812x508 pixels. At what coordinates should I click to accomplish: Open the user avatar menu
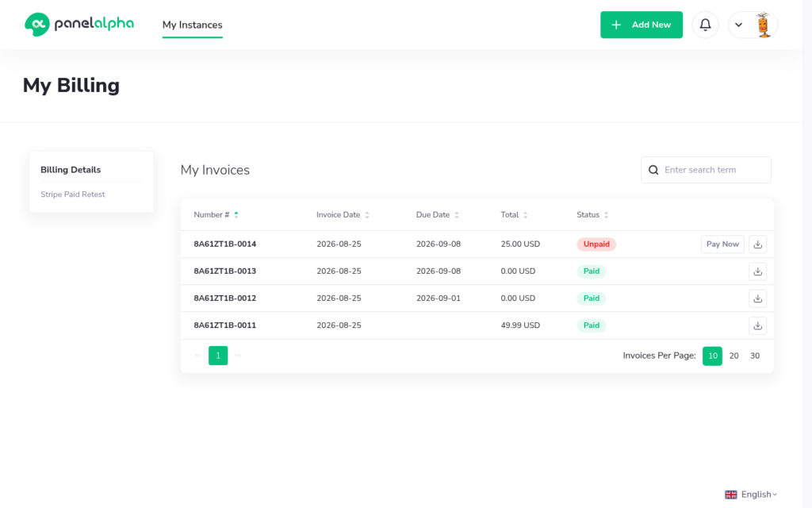(764, 25)
